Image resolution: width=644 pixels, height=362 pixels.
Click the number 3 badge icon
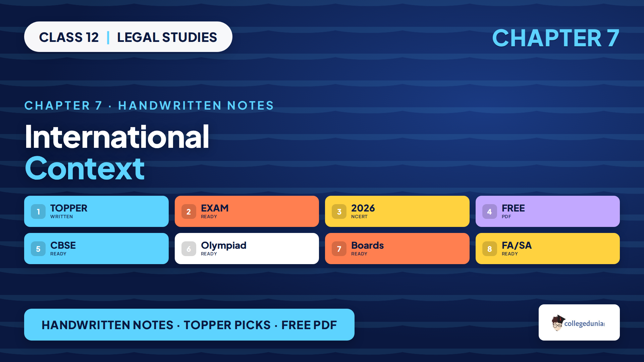click(x=339, y=212)
